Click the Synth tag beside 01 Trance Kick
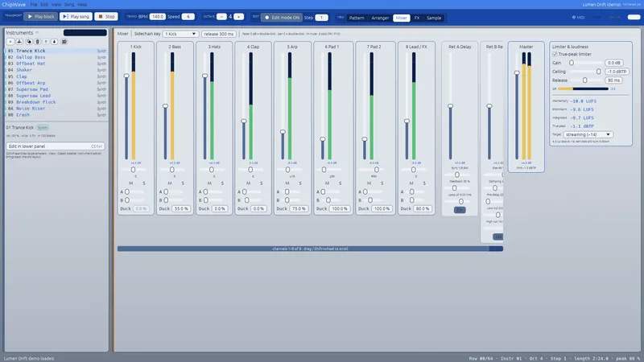The image size is (644, 362). pyautogui.click(x=43, y=128)
